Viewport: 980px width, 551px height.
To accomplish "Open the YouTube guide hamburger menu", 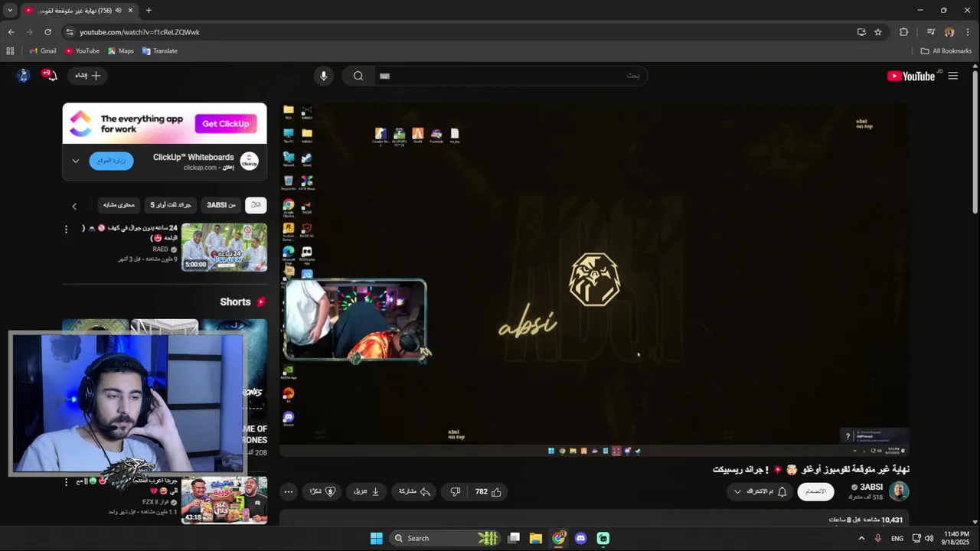I will pyautogui.click(x=952, y=76).
